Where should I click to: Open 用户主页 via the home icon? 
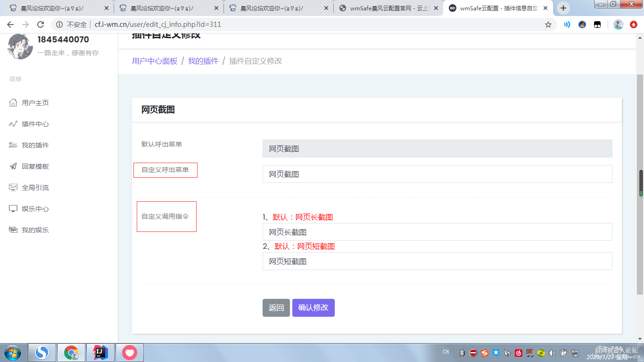coord(13,102)
